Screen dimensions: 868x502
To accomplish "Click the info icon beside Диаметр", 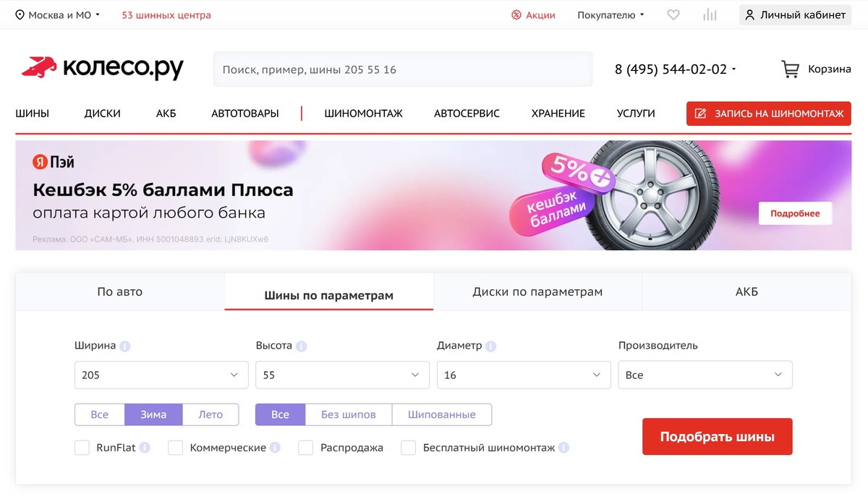I will click(x=490, y=346).
